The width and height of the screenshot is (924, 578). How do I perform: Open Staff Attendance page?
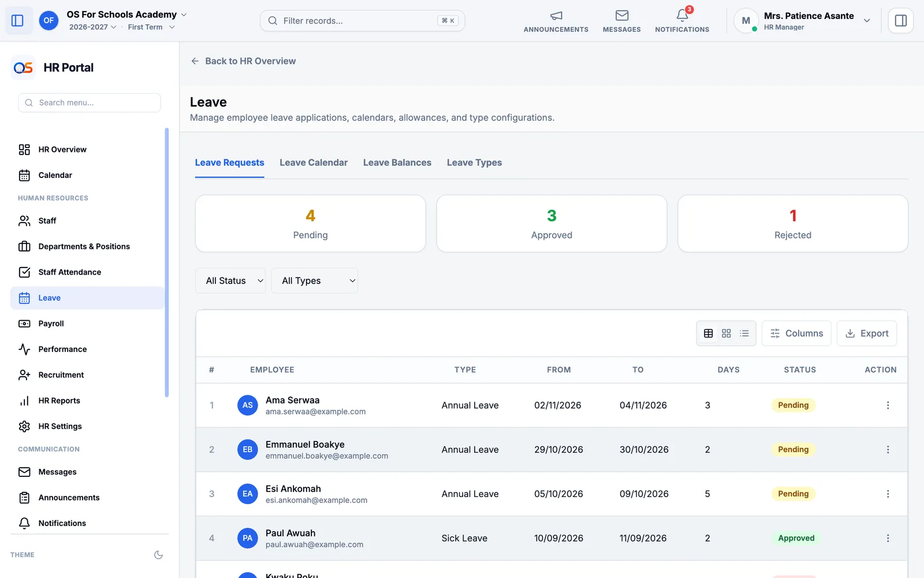coord(88,272)
